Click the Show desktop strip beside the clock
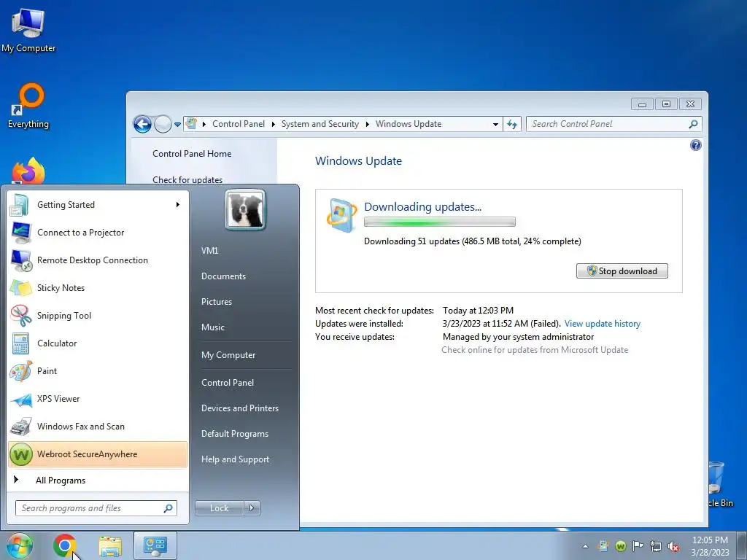 [743, 545]
